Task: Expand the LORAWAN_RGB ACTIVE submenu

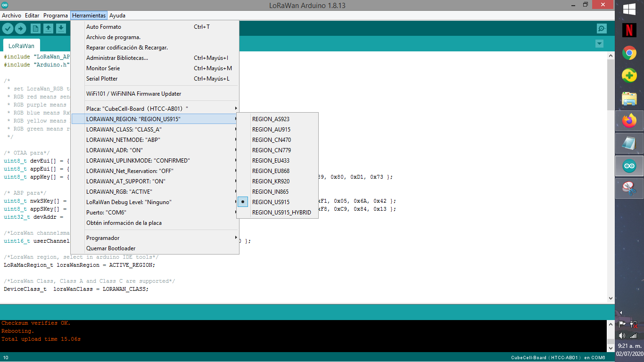Action: [x=155, y=192]
